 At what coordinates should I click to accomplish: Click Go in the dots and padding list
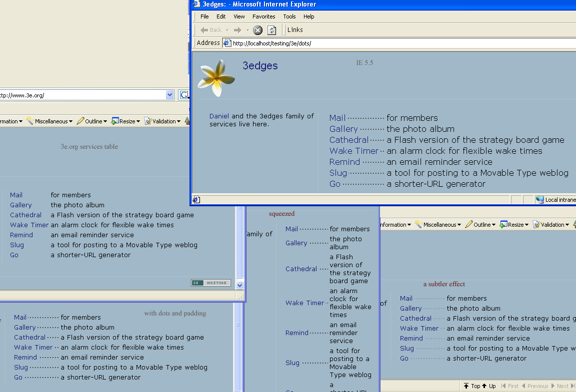point(18,377)
